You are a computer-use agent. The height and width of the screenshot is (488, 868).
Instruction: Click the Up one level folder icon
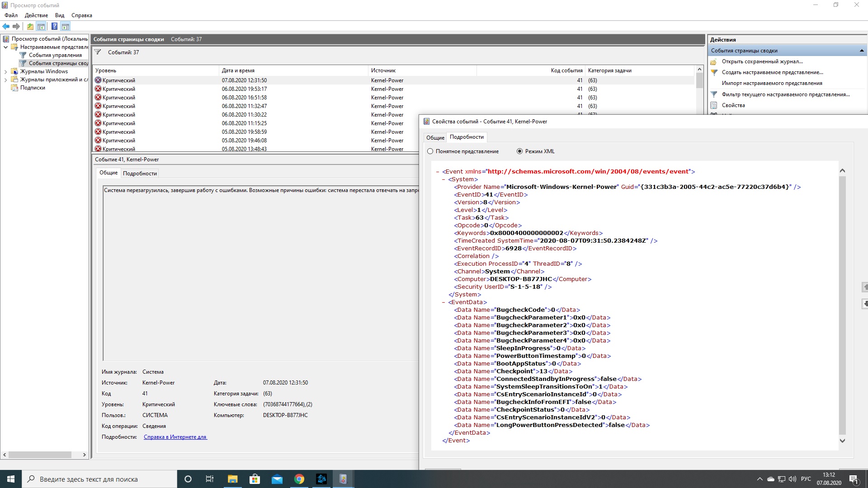[30, 26]
